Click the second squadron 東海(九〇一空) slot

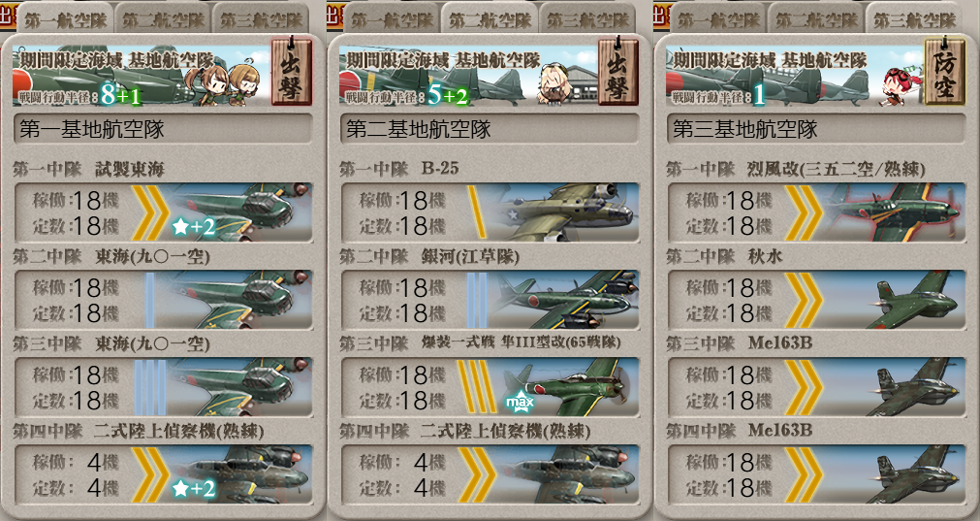tap(163, 300)
